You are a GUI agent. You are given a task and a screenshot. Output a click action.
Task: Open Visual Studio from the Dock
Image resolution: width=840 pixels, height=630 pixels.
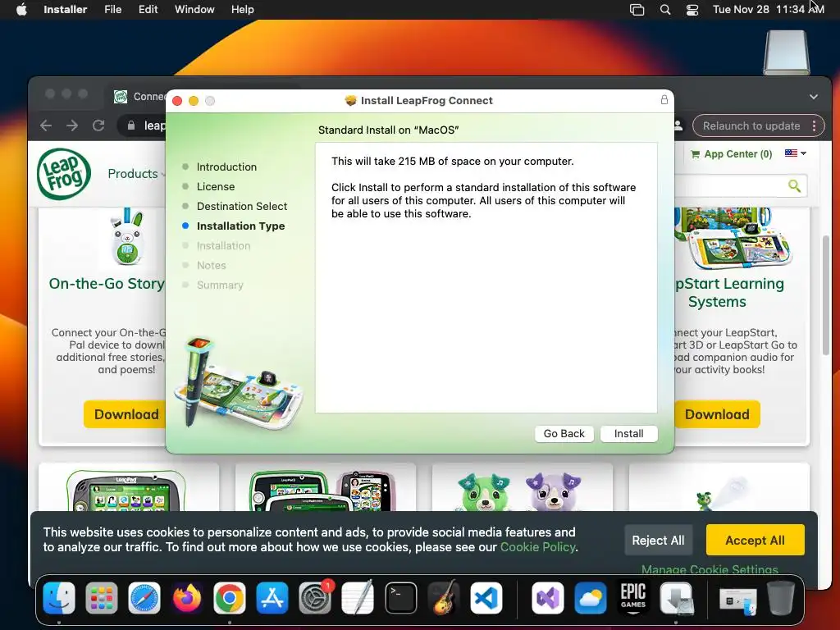coord(547,598)
